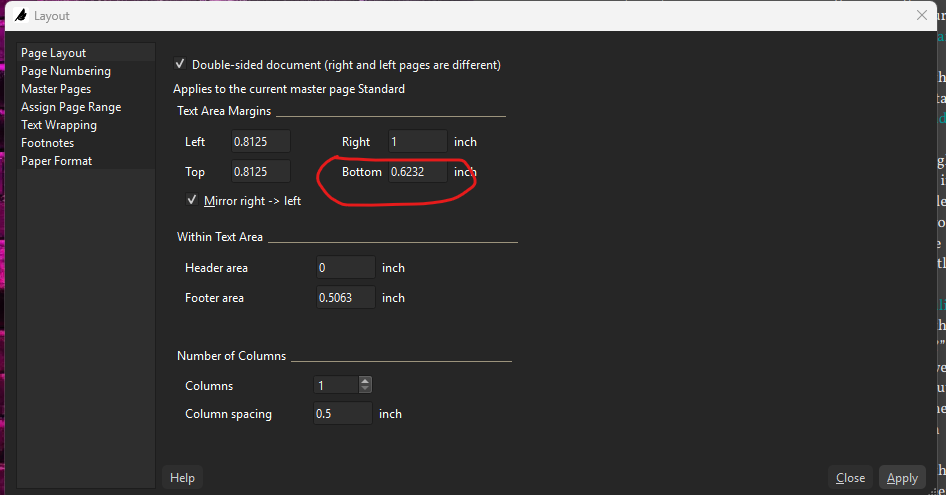Open Assign Page Range section
946x495 pixels.
click(x=71, y=107)
